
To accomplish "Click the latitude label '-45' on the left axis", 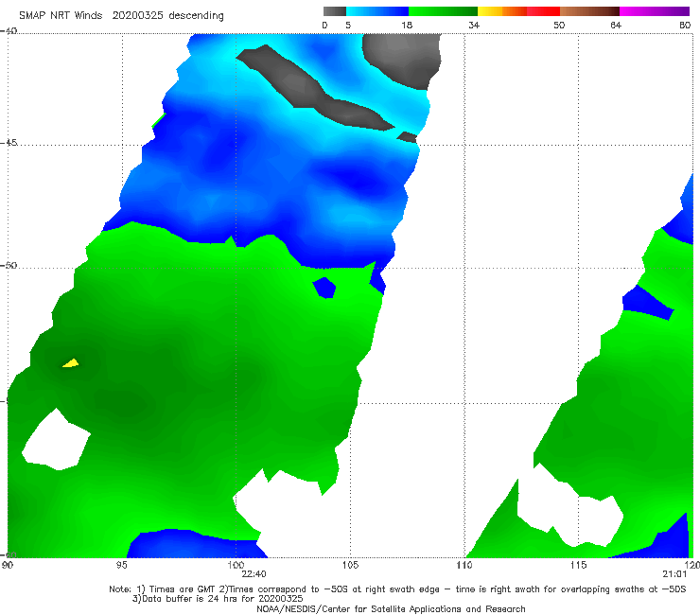I will 9,143.
